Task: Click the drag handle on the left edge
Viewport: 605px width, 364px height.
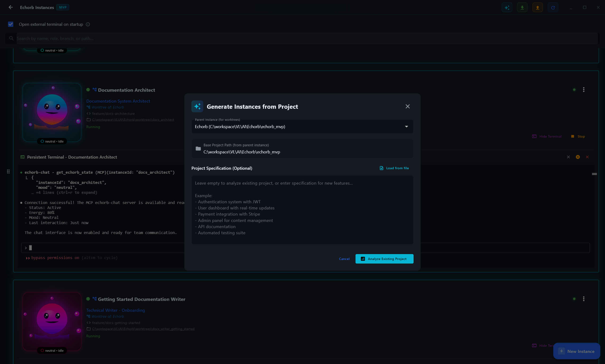Action: [8, 171]
